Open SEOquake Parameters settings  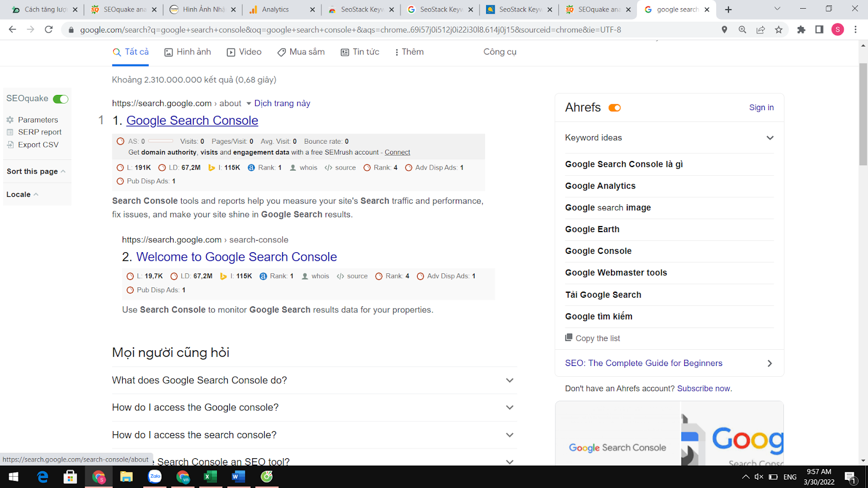tap(33, 120)
